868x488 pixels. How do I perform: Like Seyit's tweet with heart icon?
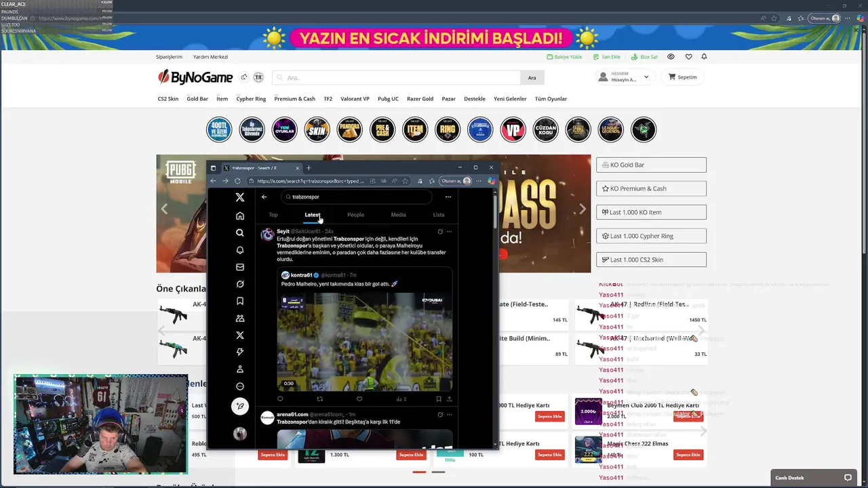click(359, 399)
